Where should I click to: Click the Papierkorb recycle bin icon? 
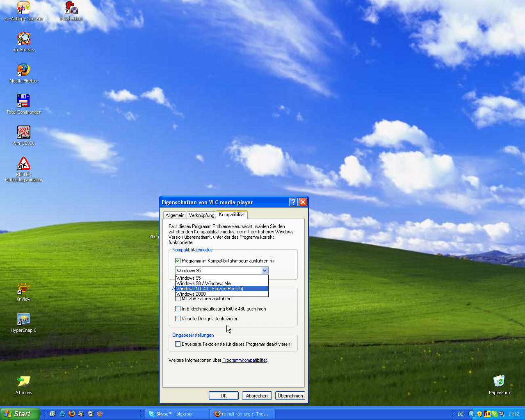click(x=499, y=381)
